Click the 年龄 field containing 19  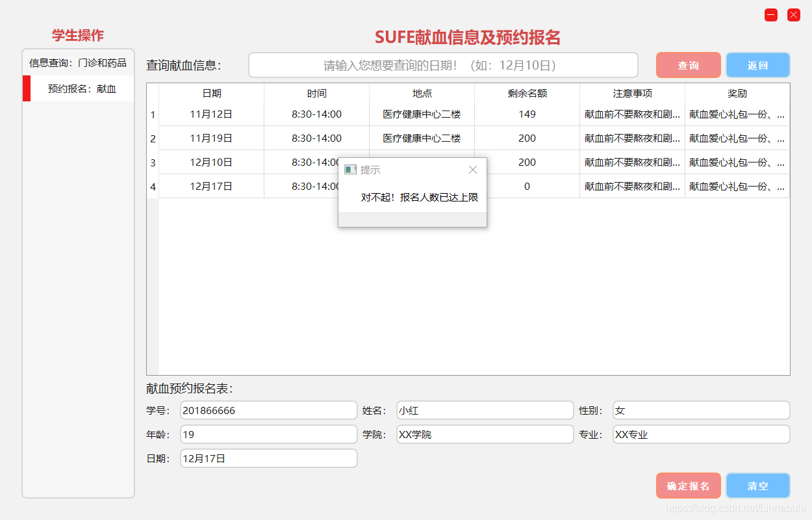coord(269,434)
